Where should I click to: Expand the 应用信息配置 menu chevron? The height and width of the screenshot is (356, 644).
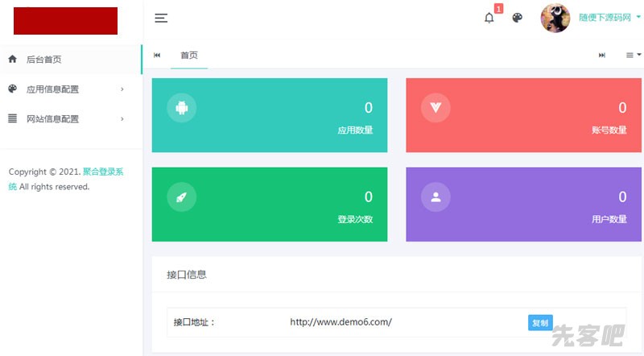click(122, 89)
